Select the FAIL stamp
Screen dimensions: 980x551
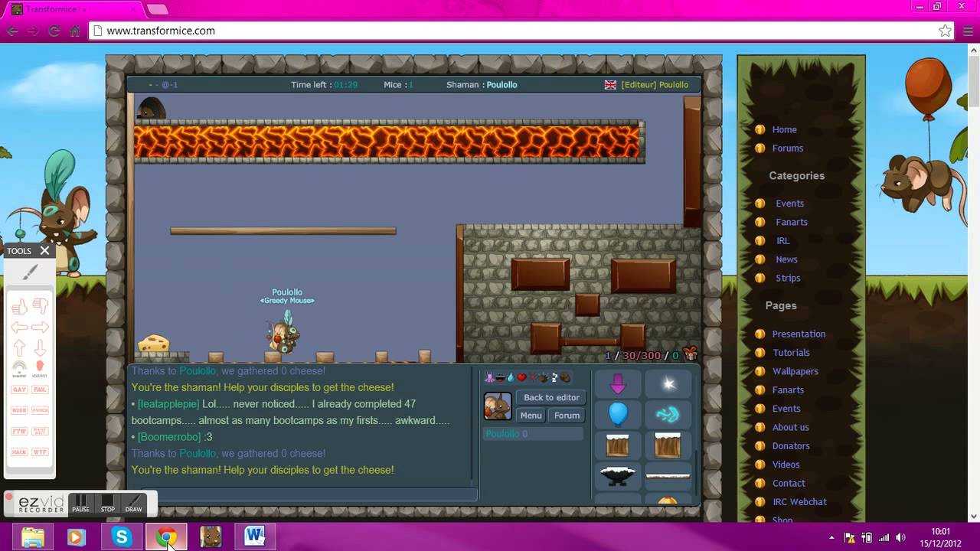tap(40, 390)
